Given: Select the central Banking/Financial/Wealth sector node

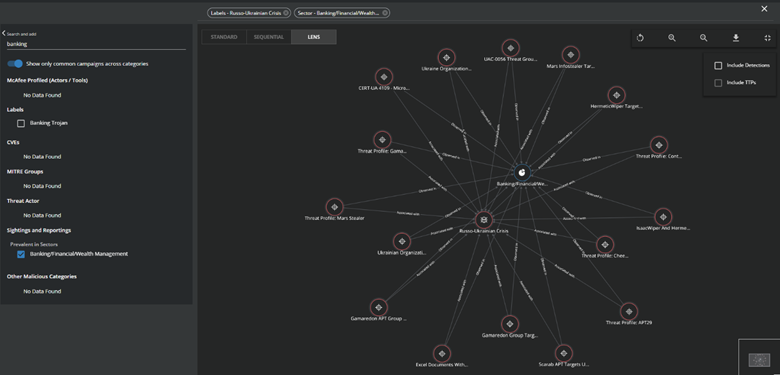Looking at the screenshot, I should [522, 173].
